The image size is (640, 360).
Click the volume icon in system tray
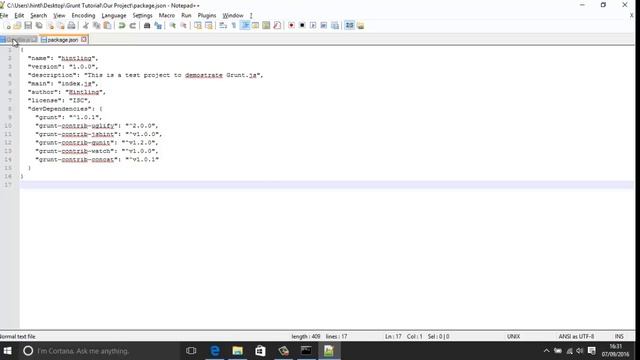pyautogui.click(x=580, y=351)
